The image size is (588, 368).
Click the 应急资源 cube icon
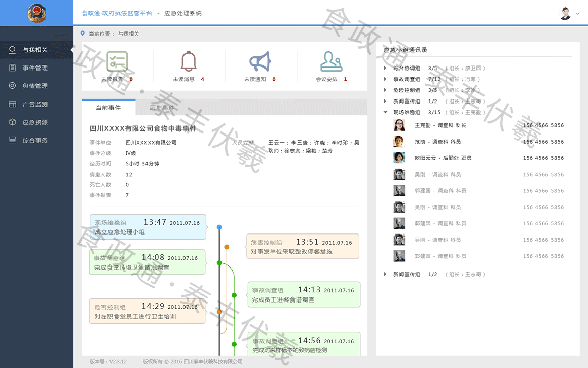(x=13, y=122)
